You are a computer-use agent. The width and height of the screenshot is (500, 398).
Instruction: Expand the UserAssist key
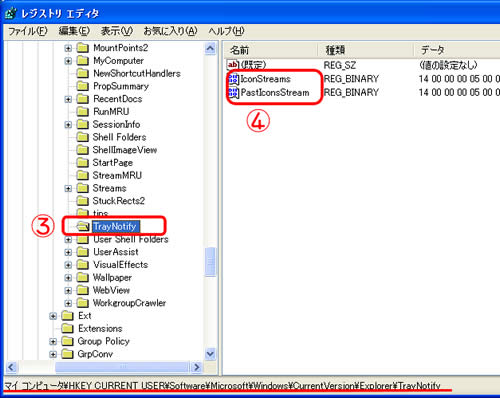click(68, 252)
